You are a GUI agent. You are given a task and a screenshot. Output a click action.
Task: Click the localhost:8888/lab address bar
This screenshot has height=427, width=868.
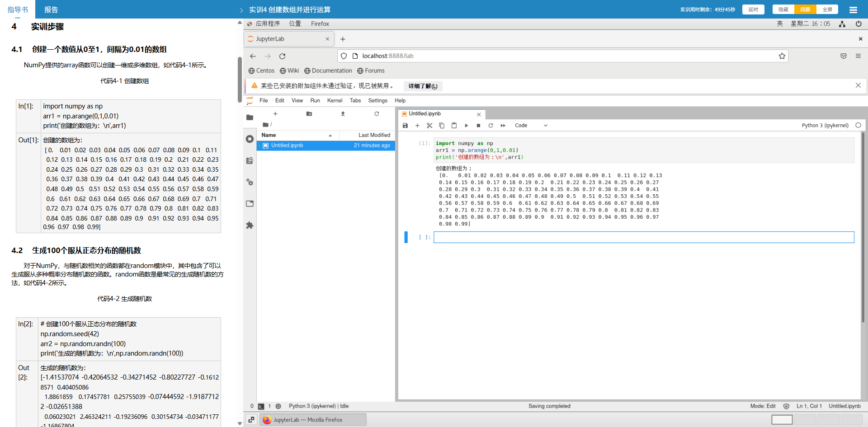tap(563, 56)
